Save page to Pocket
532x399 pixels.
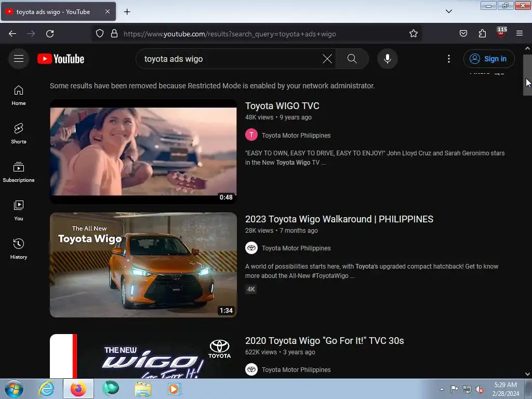click(x=463, y=34)
